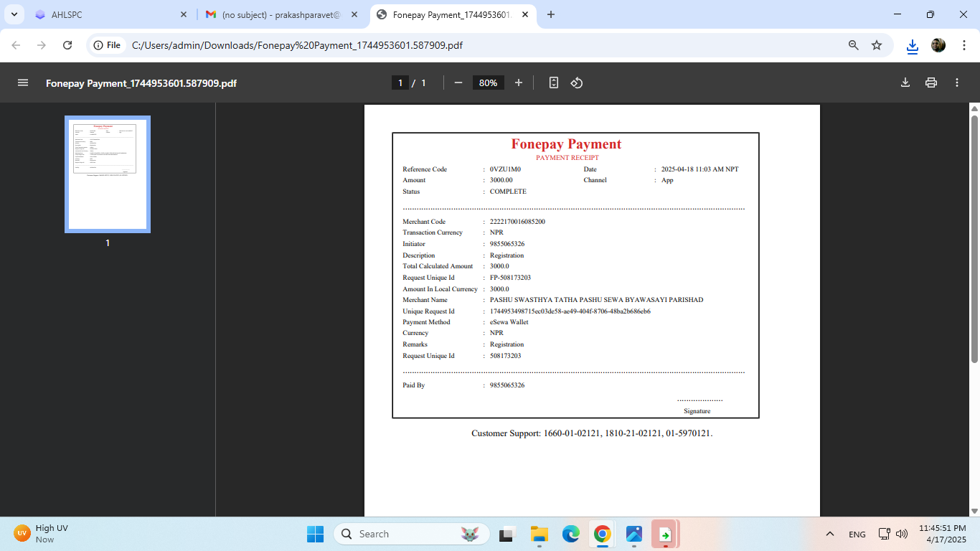Image resolution: width=980 pixels, height=551 pixels.
Task: Show hidden system tray icons
Action: (x=830, y=534)
